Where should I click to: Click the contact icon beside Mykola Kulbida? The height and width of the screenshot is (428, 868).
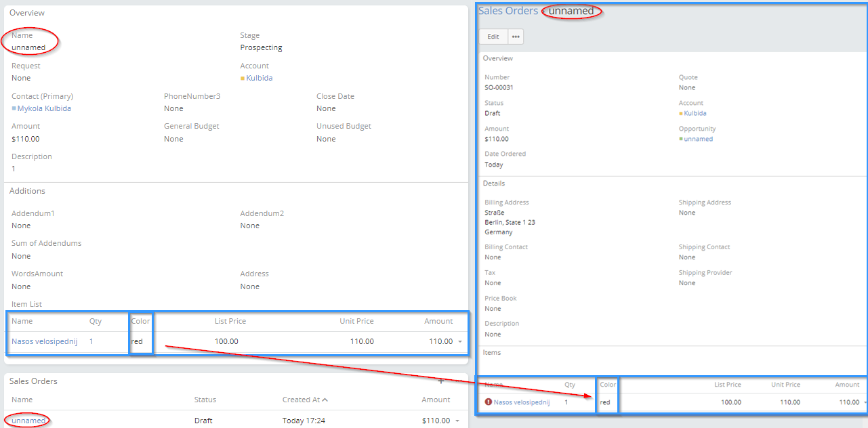pos(14,108)
